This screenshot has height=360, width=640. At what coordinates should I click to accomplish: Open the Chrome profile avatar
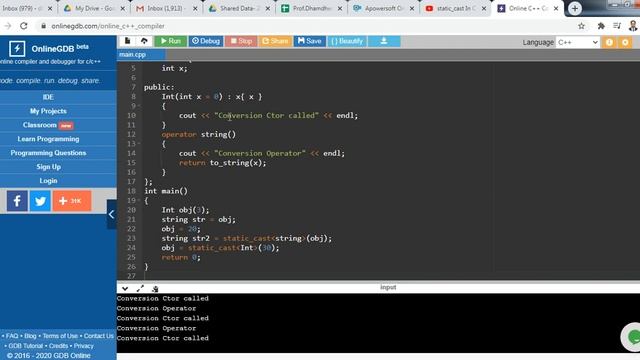tap(633, 26)
